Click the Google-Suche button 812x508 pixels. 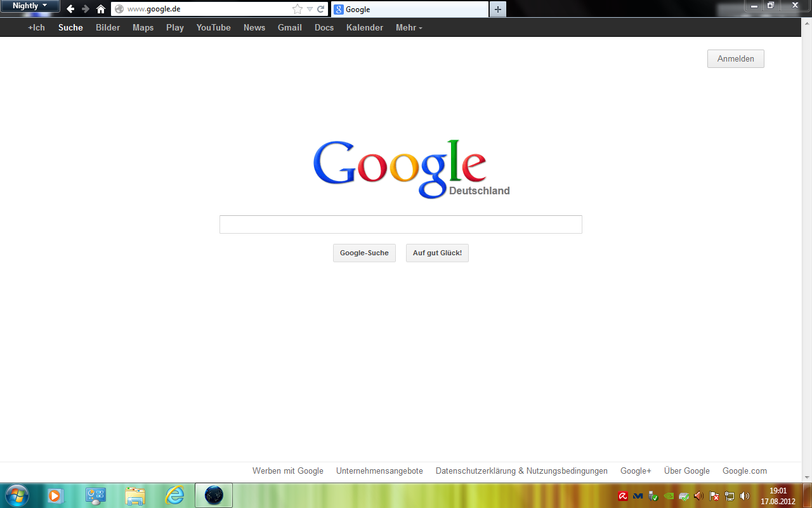364,253
